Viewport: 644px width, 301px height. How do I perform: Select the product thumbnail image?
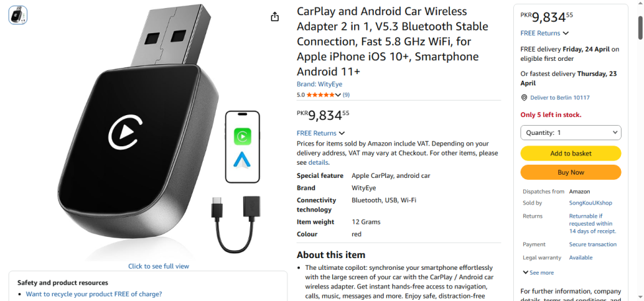tap(18, 15)
